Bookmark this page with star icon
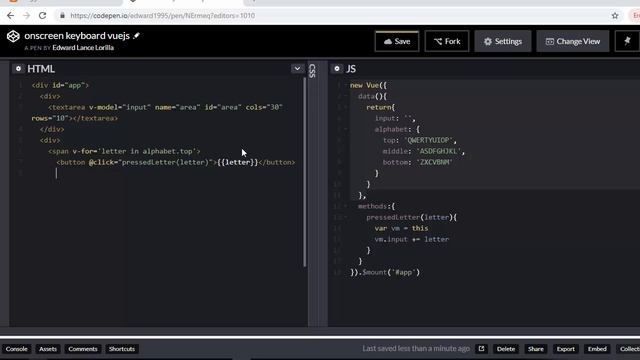The width and height of the screenshot is (640, 360). click(x=615, y=16)
